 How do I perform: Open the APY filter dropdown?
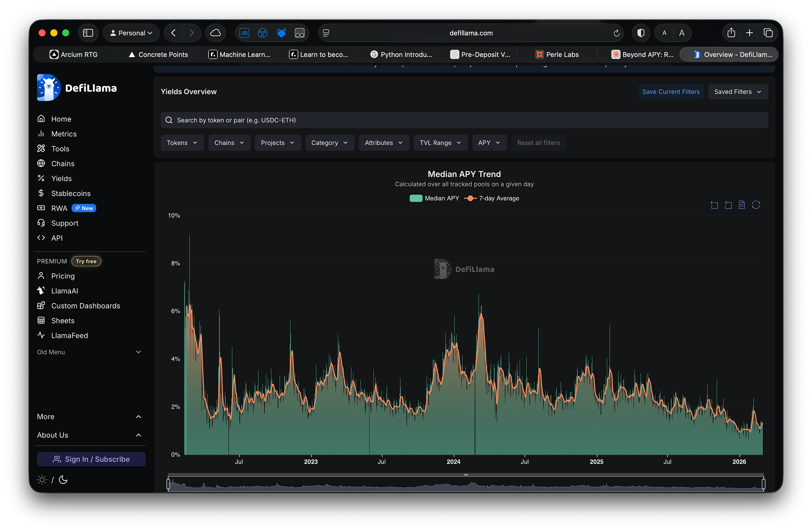click(489, 143)
